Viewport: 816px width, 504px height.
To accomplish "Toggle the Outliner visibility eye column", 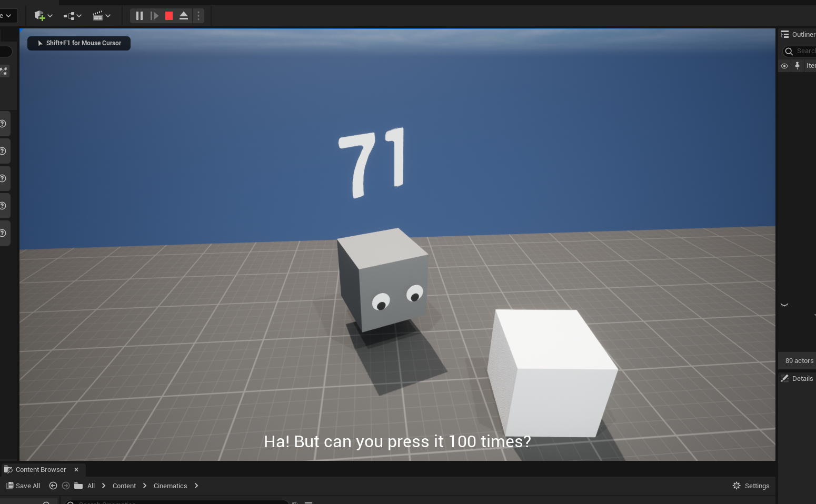I will tap(784, 66).
